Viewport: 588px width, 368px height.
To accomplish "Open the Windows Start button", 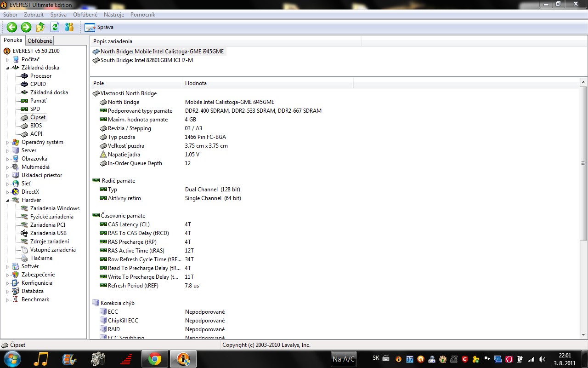I will pos(12,359).
